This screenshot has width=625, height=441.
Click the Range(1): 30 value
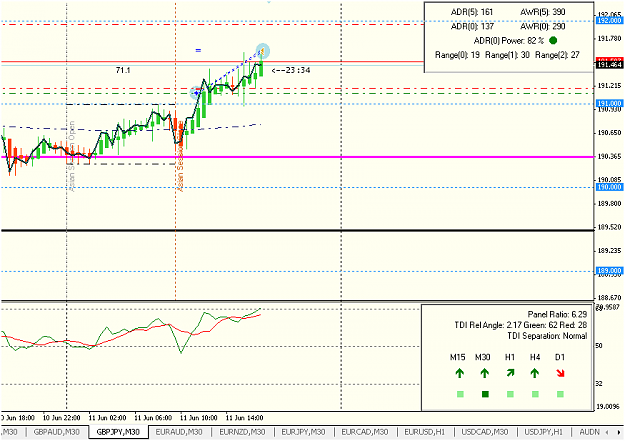[x=507, y=55]
